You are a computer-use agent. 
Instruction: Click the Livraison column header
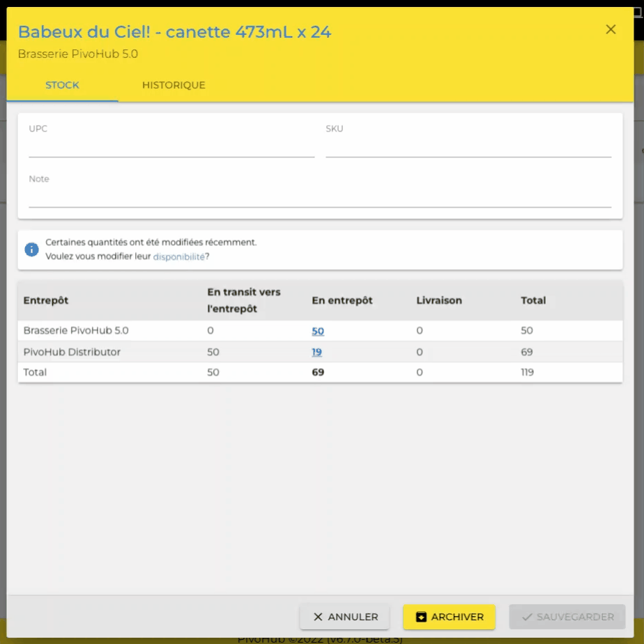[x=439, y=300]
